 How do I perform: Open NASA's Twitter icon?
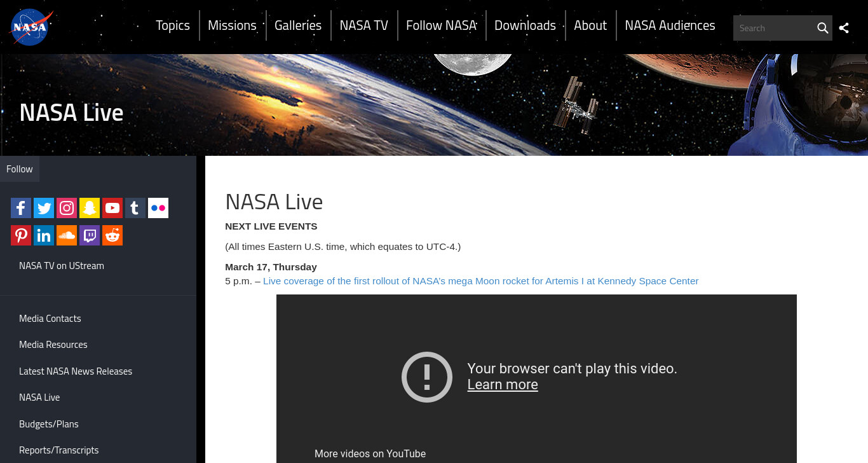pyautogui.click(x=44, y=208)
